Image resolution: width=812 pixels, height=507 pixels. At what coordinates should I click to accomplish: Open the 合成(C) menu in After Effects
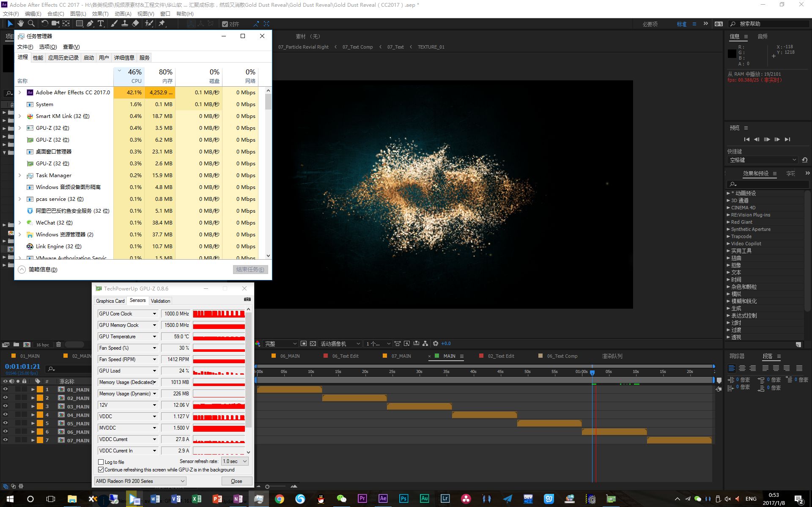point(55,14)
